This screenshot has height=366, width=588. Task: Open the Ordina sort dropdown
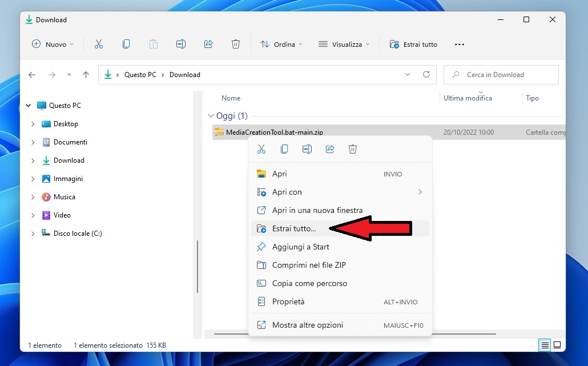(x=281, y=44)
